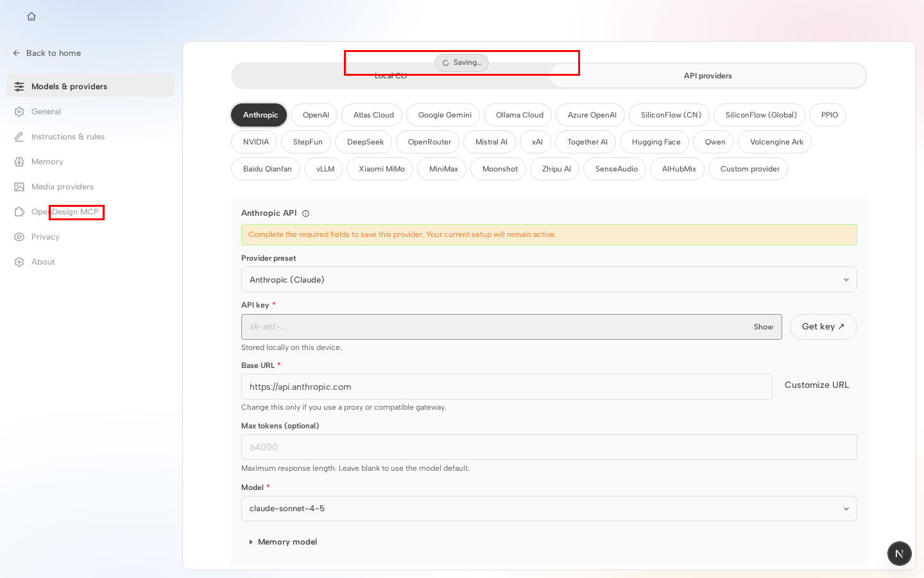Open the Model dropdown claude-sonnet-4-5
The height and width of the screenshot is (578, 924).
[x=549, y=509]
